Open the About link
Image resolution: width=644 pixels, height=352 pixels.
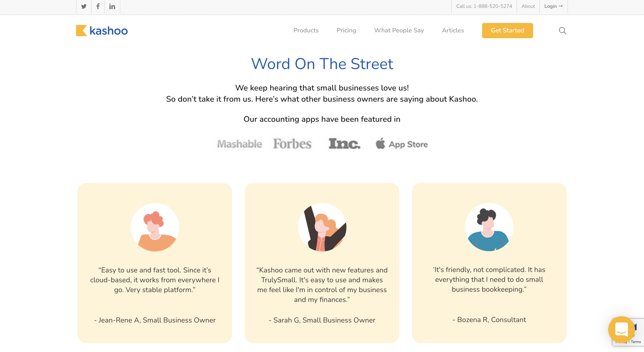[x=528, y=6]
